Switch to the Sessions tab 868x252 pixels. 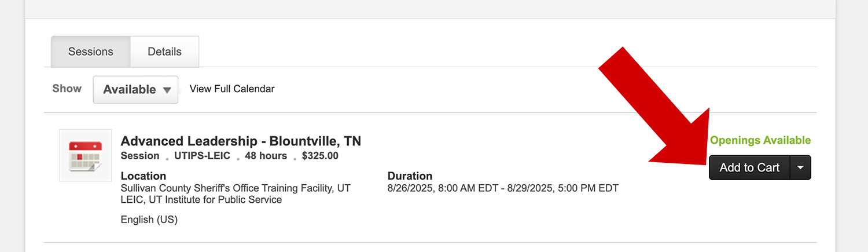pos(91,52)
